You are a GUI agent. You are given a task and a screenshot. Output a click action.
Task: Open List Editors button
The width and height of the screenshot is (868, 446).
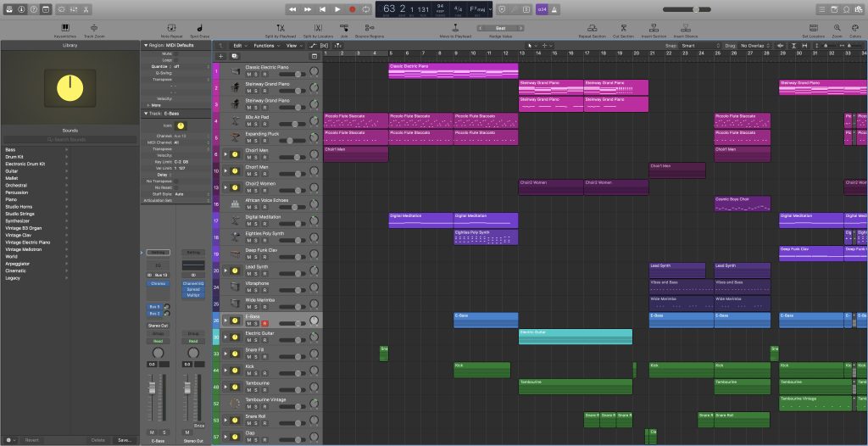click(822, 9)
